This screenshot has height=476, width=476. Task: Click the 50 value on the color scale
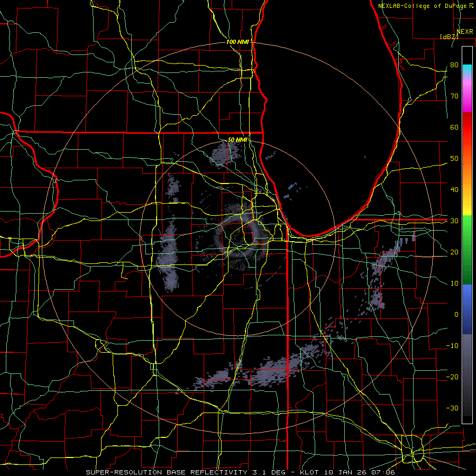454,159
